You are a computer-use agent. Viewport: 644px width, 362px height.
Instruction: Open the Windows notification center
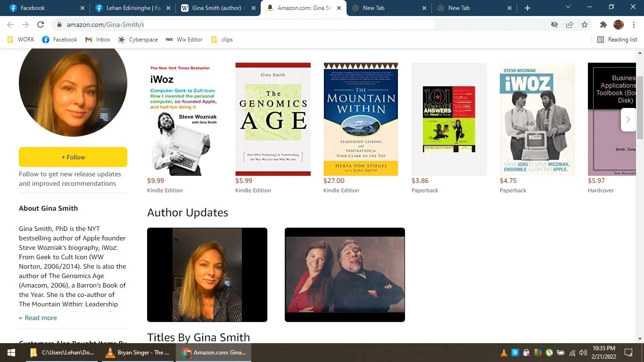[628, 353]
